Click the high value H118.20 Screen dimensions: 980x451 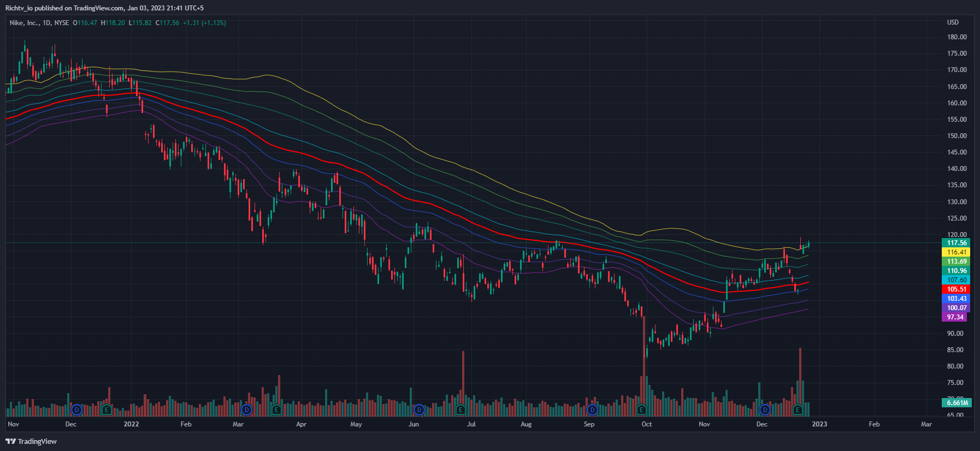tap(113, 23)
